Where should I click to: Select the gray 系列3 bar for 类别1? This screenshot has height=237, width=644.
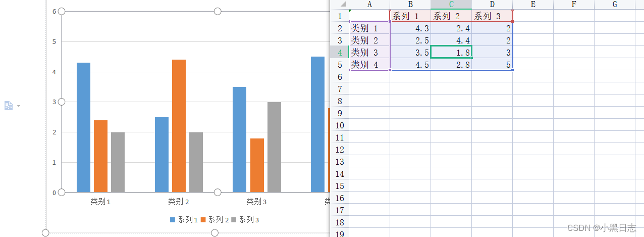coord(118,162)
